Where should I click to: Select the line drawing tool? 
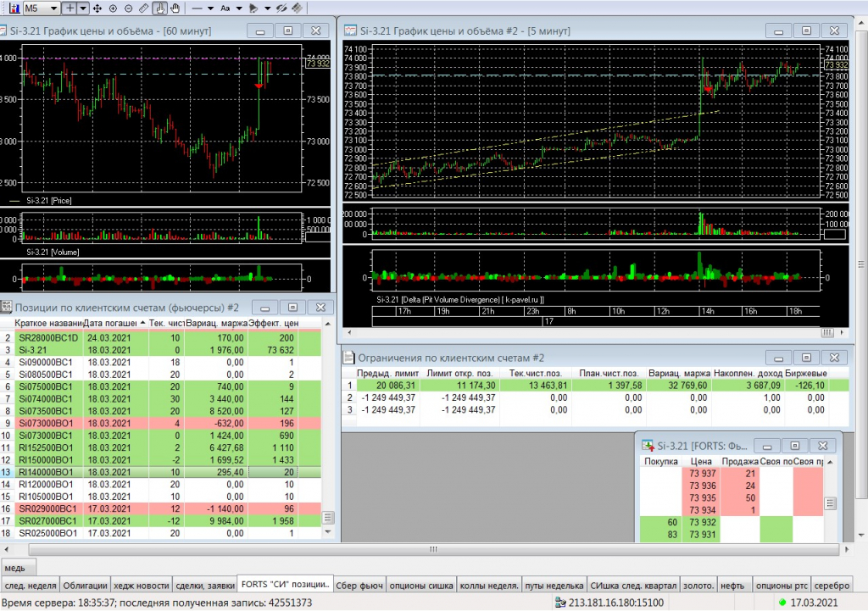tap(197, 8)
